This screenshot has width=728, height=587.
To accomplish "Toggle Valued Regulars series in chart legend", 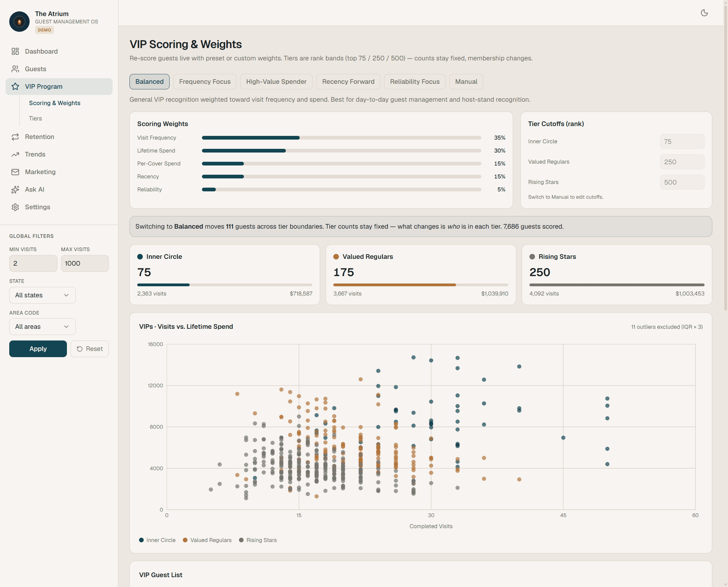I will click(x=207, y=540).
